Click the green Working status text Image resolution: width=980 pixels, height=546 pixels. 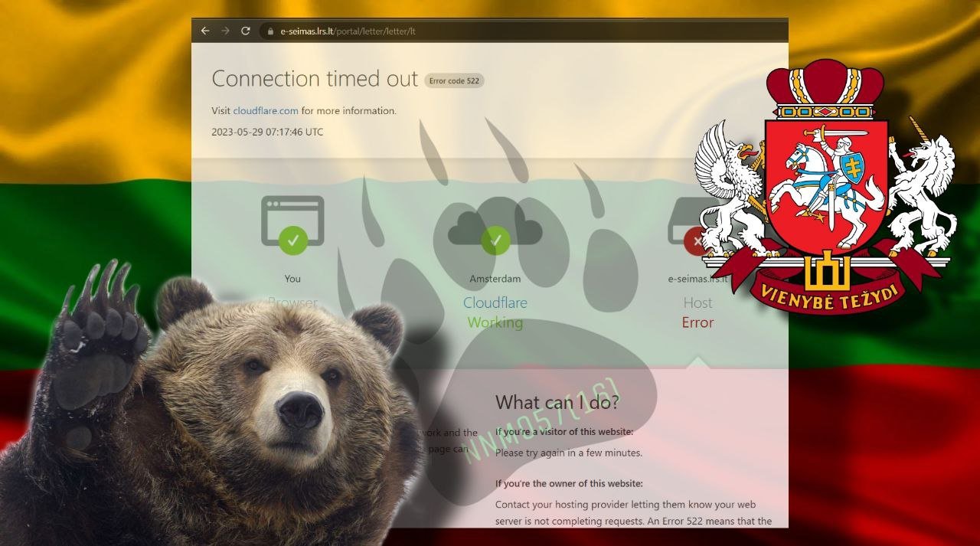[495, 322]
